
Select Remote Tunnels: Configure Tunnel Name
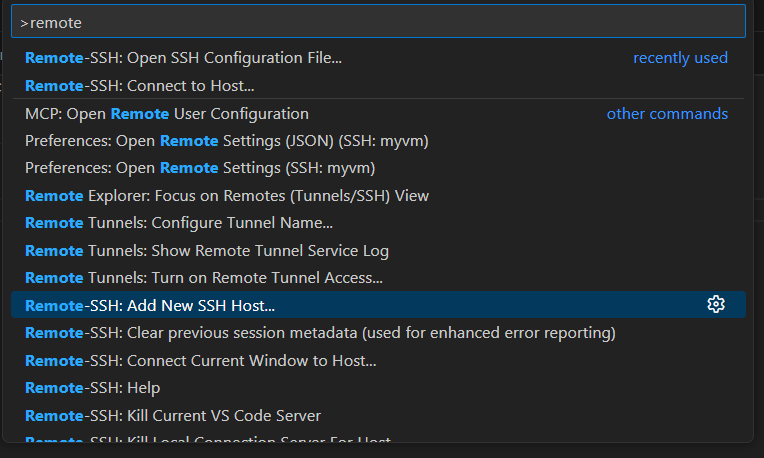pos(179,223)
